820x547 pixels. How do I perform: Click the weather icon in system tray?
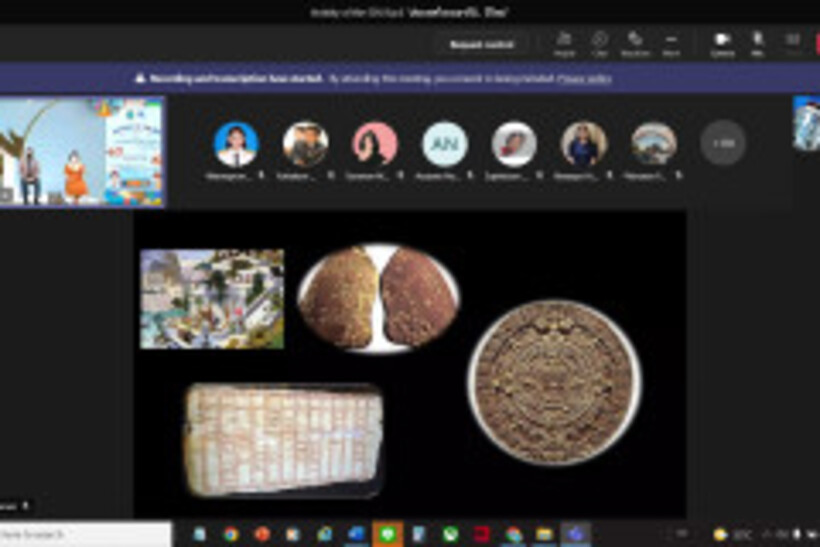pyautogui.click(x=721, y=534)
